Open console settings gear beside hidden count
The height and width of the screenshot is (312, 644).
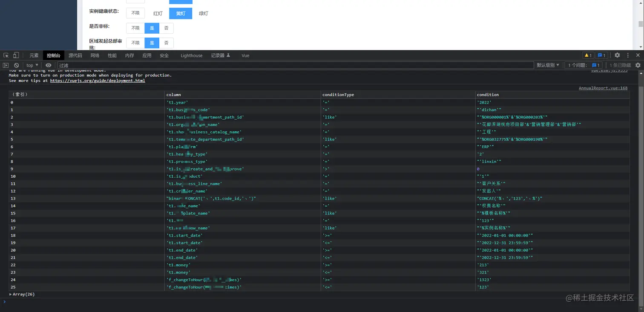pyautogui.click(x=638, y=65)
